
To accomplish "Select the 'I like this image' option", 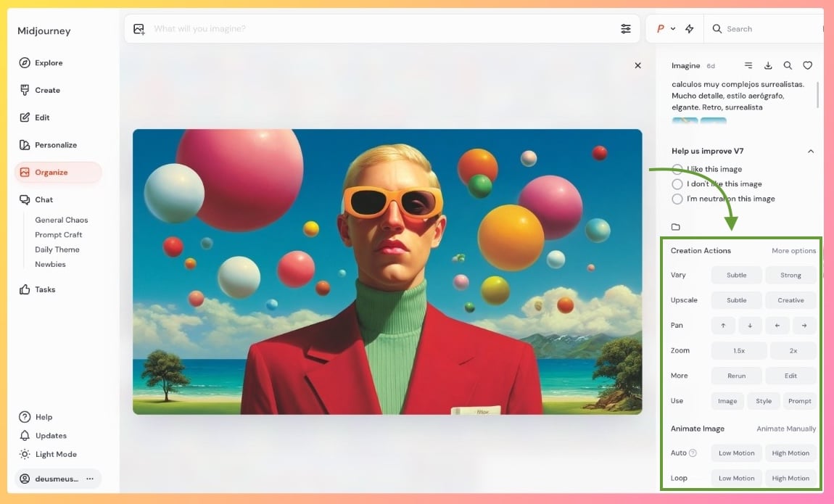I will (677, 169).
